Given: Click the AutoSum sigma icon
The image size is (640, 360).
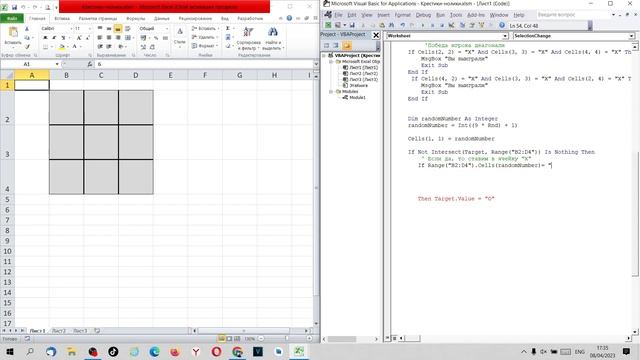Looking at the screenshot, I should tap(228, 28).
